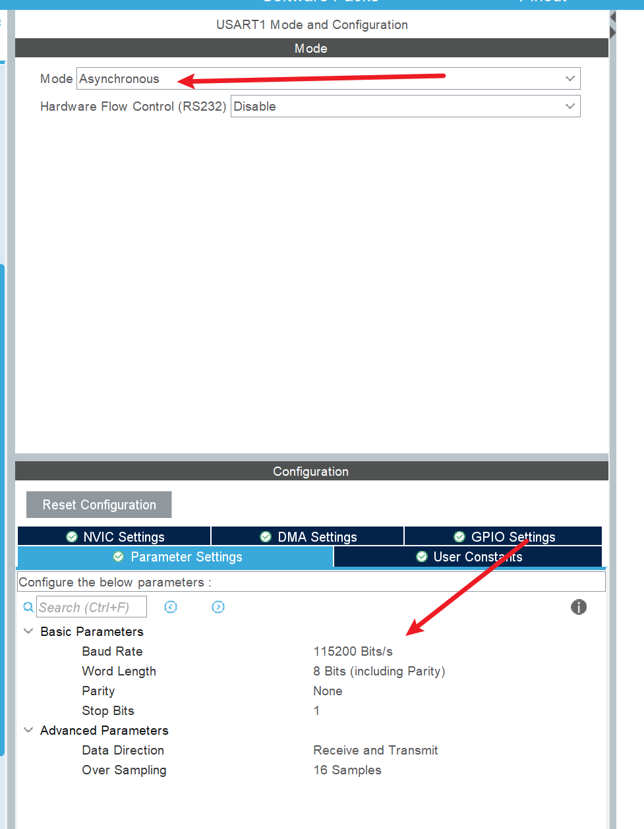Image resolution: width=644 pixels, height=829 pixels.
Task: Select the Parameter Settings tab
Action: tap(176, 557)
